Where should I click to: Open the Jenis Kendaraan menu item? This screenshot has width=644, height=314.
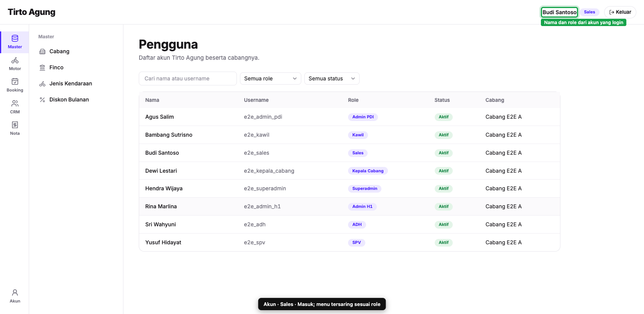click(x=66, y=83)
